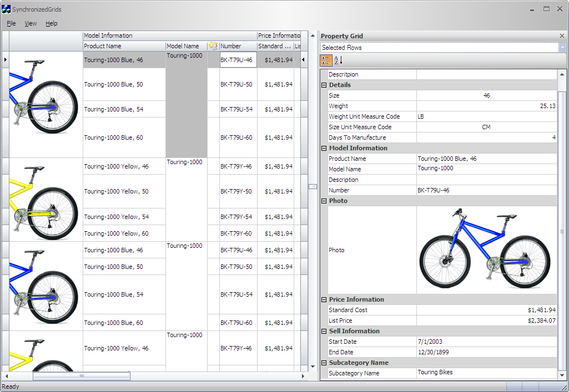Click the Weight Unit Measure Code LB value
This screenshot has width=569, height=392.
click(x=487, y=116)
